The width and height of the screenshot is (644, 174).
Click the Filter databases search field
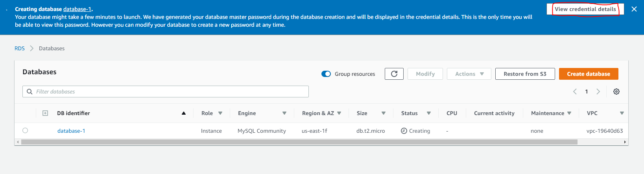[x=169, y=92]
